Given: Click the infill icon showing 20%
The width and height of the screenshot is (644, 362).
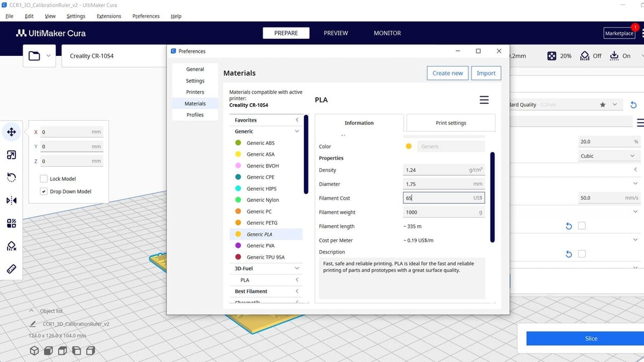Looking at the screenshot, I should point(551,56).
